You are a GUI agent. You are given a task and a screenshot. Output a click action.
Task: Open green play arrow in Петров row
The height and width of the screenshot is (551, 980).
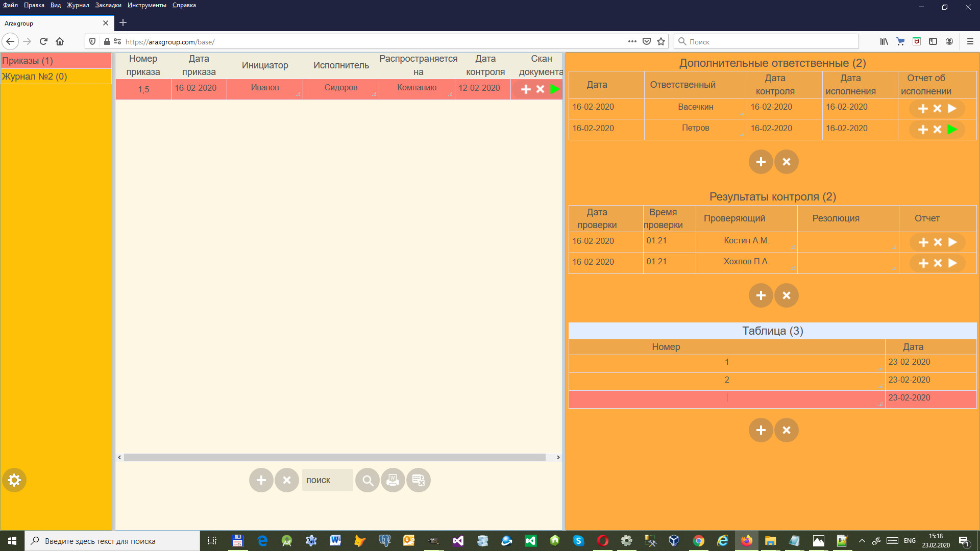click(x=952, y=130)
